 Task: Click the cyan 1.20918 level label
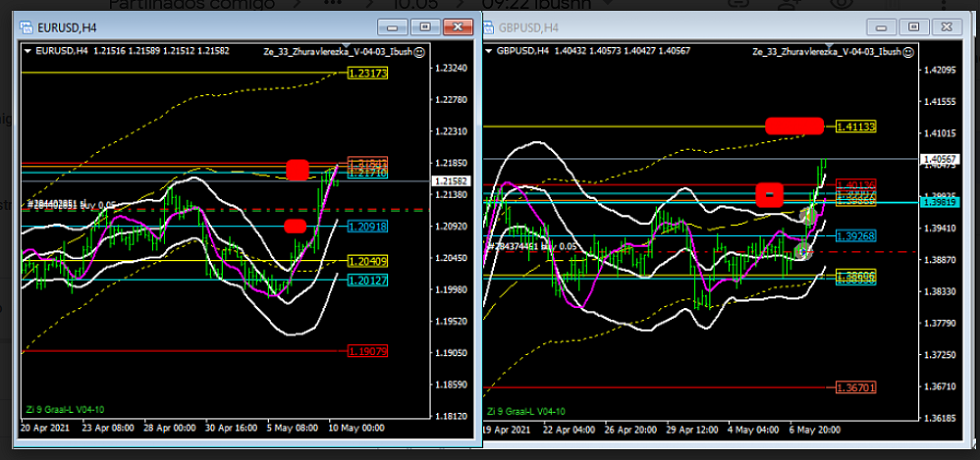(x=367, y=227)
